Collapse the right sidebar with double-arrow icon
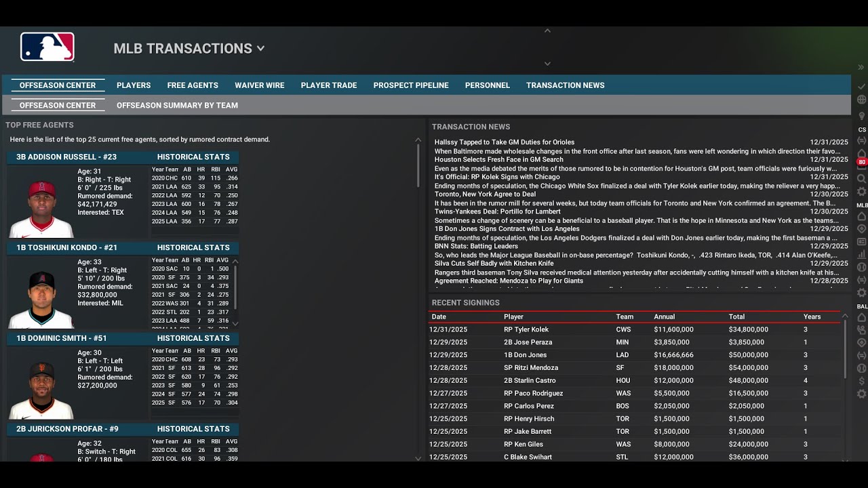The height and width of the screenshot is (488, 868). [861, 67]
